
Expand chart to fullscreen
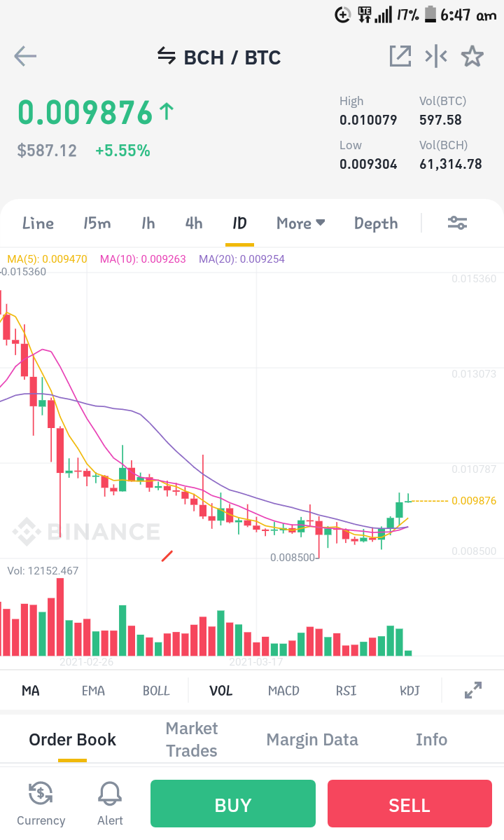[473, 690]
